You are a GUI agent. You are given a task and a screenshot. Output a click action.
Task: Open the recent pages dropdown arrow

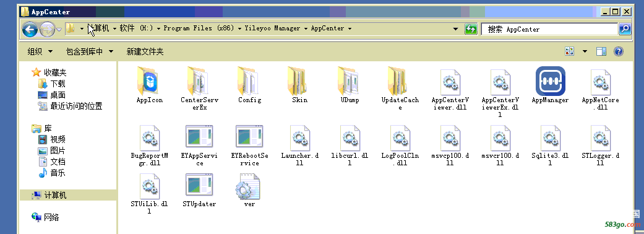pyautogui.click(x=59, y=30)
